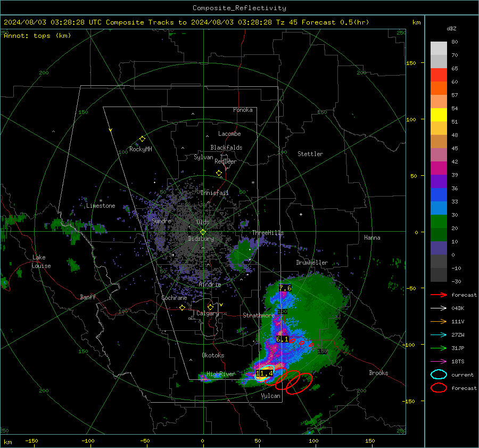Click the magenta 18TS arrow legend icon
Image resolution: width=479 pixels, height=448 pixels.
439,362
